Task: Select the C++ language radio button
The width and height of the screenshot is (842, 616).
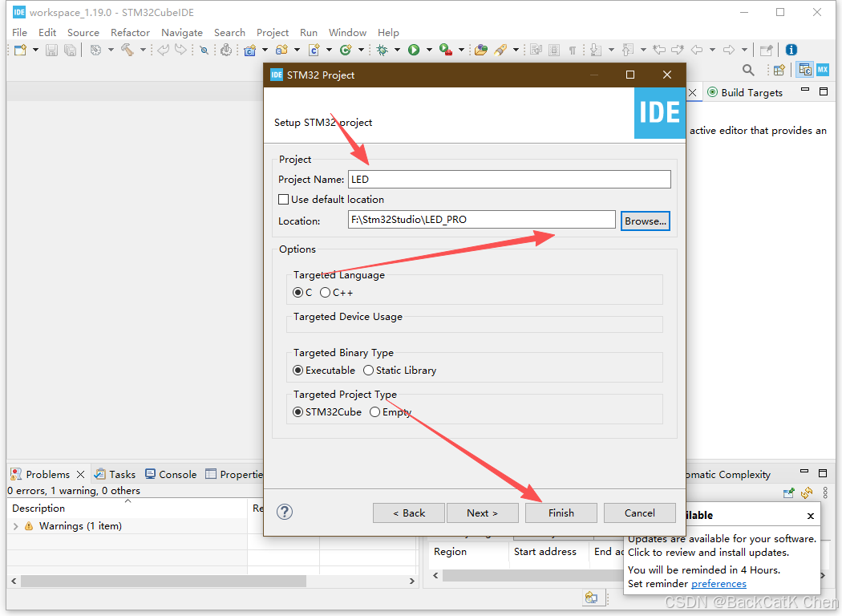Action: [325, 293]
